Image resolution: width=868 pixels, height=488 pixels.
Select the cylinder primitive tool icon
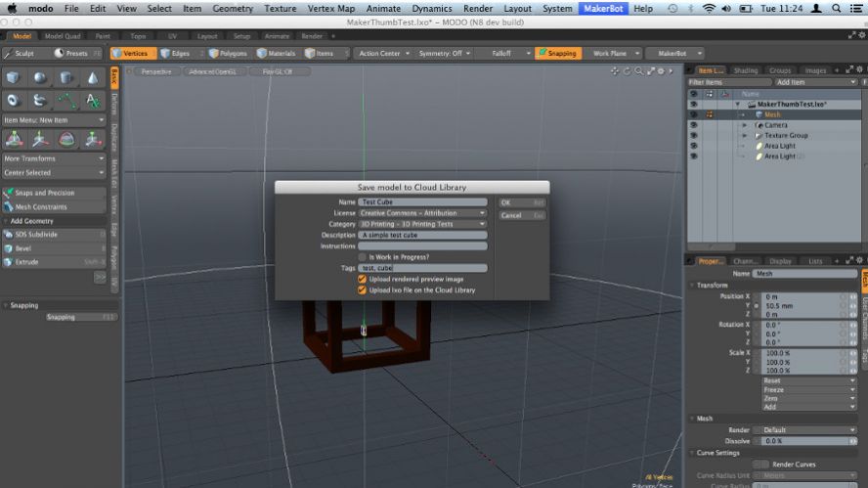click(x=66, y=77)
